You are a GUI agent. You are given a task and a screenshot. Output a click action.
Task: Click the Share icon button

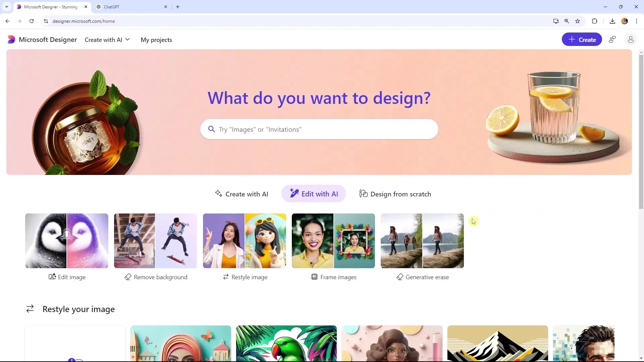point(613,40)
